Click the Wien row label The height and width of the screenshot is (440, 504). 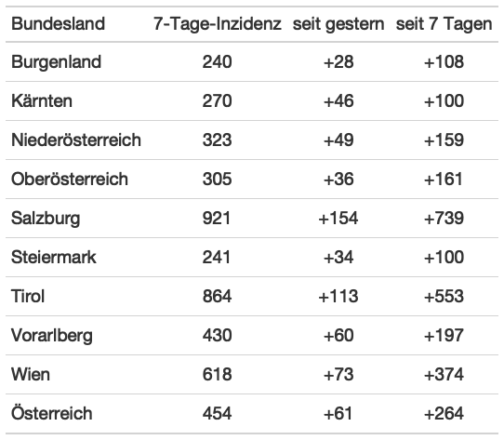pyautogui.click(x=31, y=374)
